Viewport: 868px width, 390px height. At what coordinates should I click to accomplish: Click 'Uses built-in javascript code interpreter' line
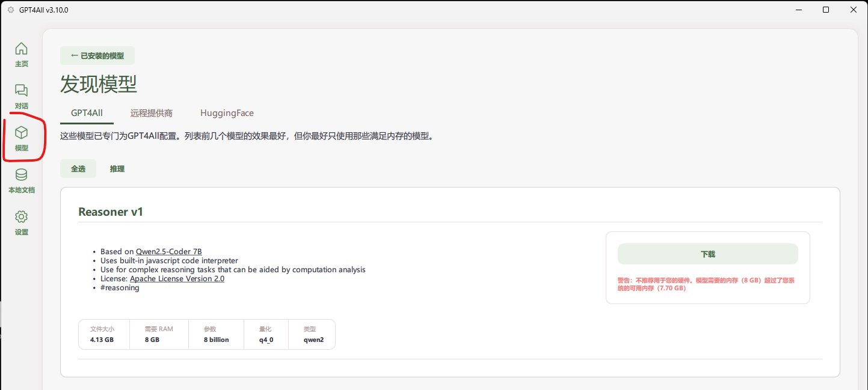[169, 261]
